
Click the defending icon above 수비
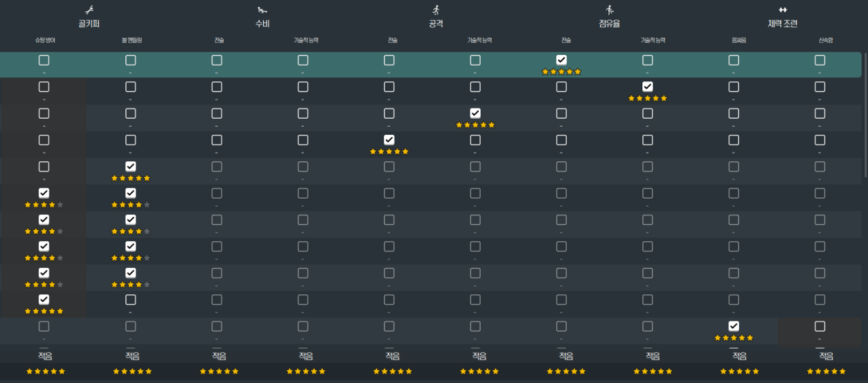[x=262, y=10]
